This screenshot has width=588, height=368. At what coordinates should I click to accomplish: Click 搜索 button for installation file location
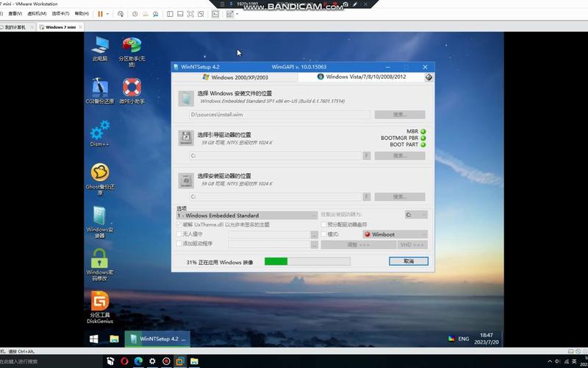[x=400, y=115]
